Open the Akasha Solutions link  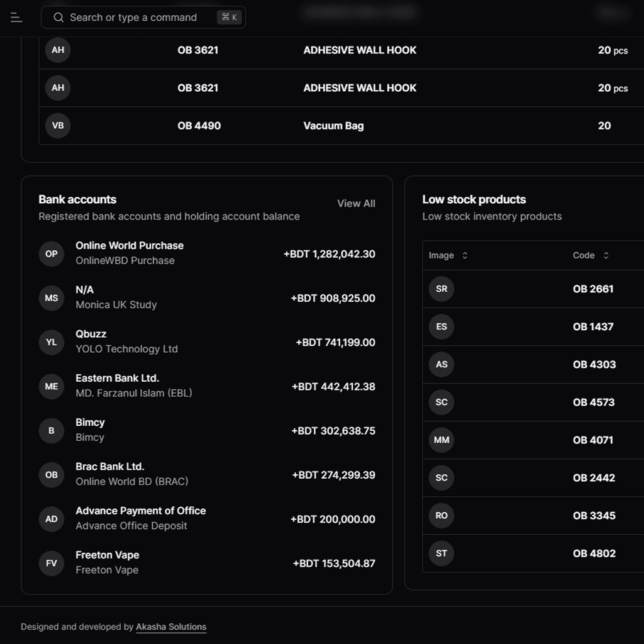tap(171, 627)
